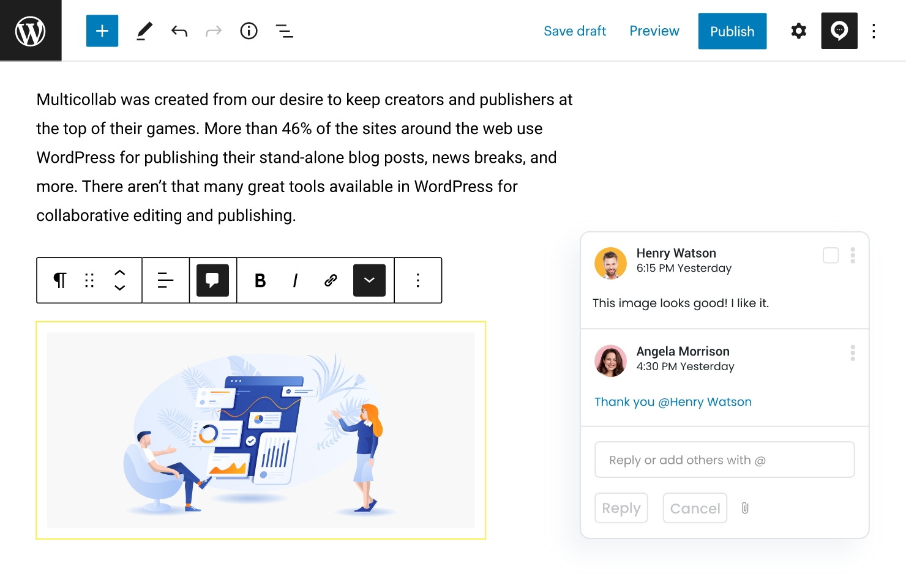Open the top bar options menu
This screenshot has width=906, height=588.
[874, 31]
